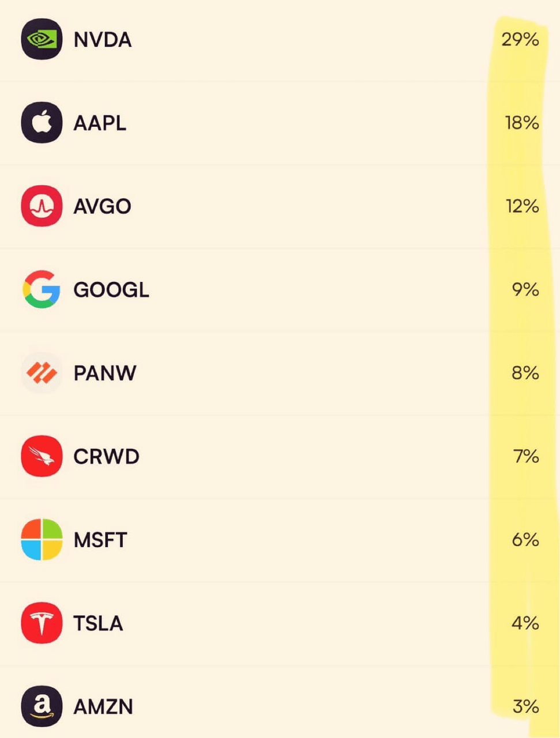
Task: Tap the CrowdStrike falcon icon
Action: click(42, 456)
